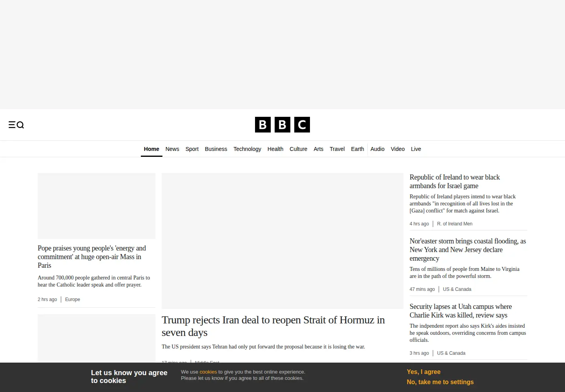Switch to the Technology section
The image size is (565, 392).
(247, 149)
